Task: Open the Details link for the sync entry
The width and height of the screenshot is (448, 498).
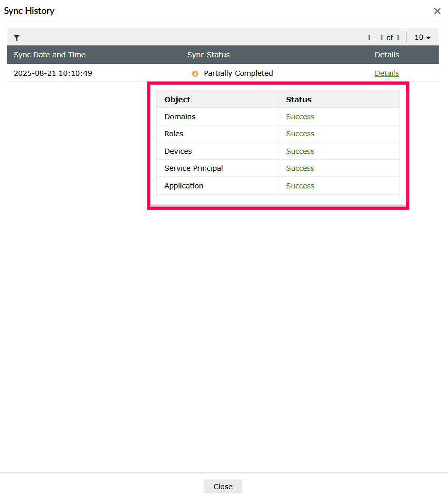Action: (x=387, y=73)
